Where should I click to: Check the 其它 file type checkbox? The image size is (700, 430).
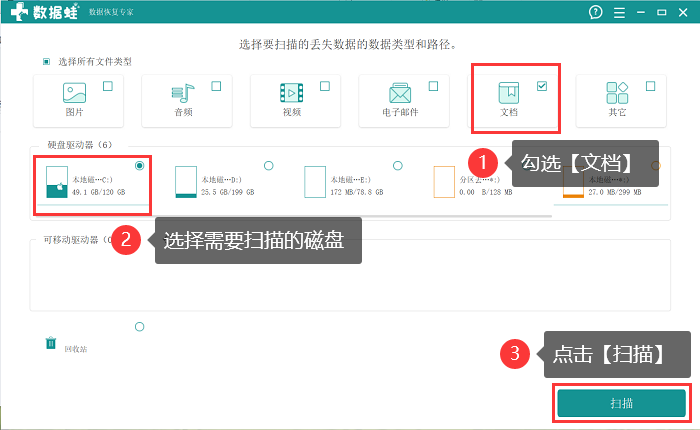point(650,86)
